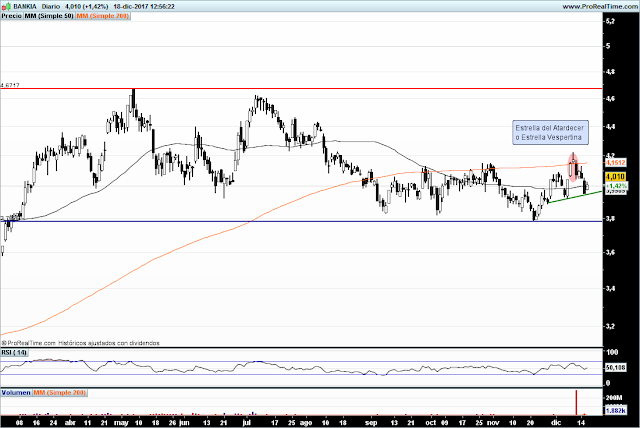
Task: Select the Precio panel label
Action: click(x=11, y=16)
